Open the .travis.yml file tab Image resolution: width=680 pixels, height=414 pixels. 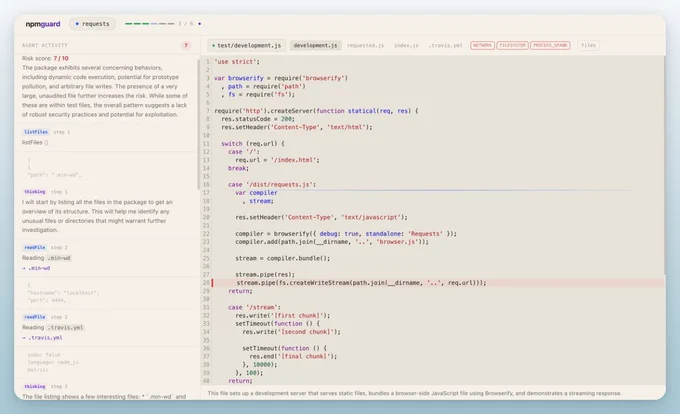[445, 45]
